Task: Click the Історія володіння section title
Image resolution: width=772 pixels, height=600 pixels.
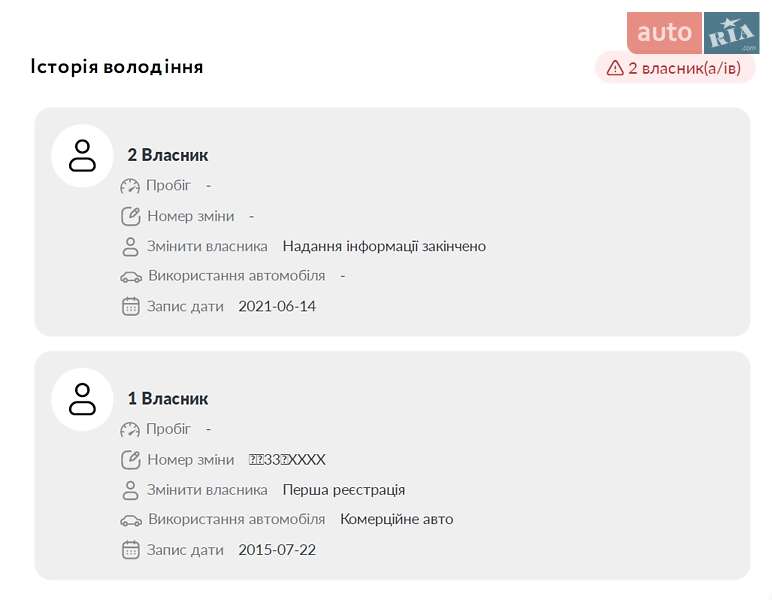Action: pos(117,67)
